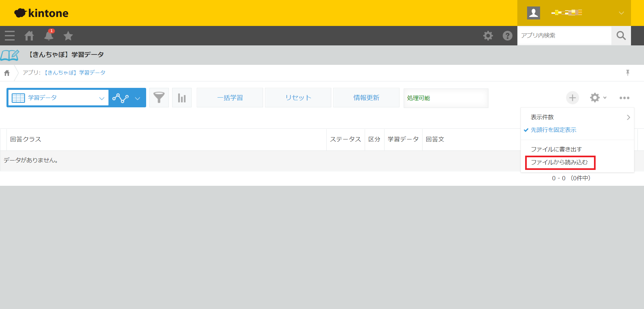Click the アプリ内検索 search field
The width and height of the screenshot is (644, 309).
tap(564, 36)
